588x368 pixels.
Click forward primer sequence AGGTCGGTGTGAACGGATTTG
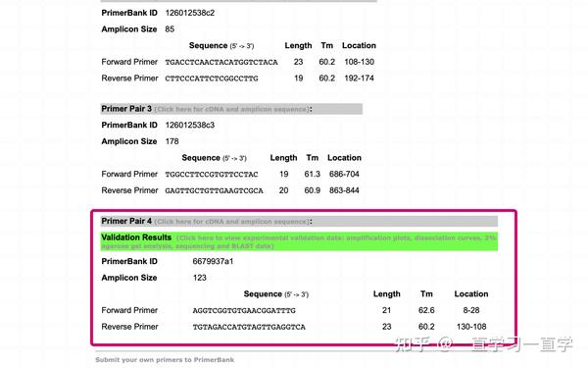[244, 311]
